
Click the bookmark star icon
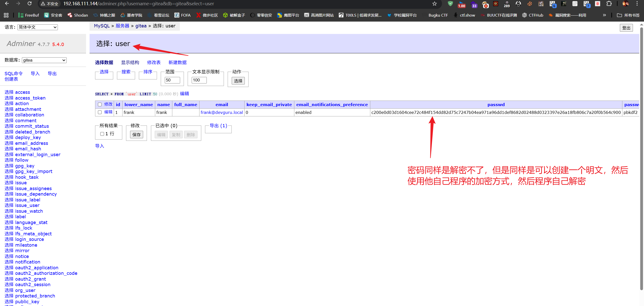pyautogui.click(x=434, y=4)
